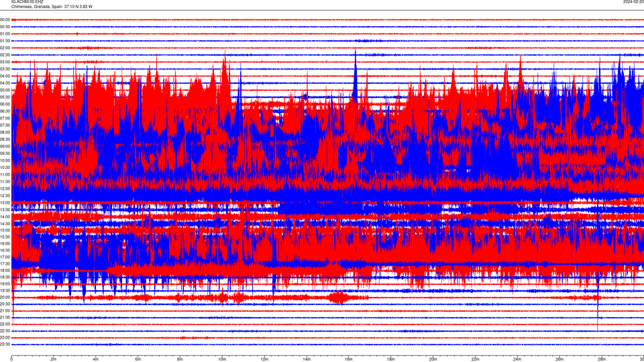Select the 20:30 trace time label
The image size is (644, 362).
[5, 304]
